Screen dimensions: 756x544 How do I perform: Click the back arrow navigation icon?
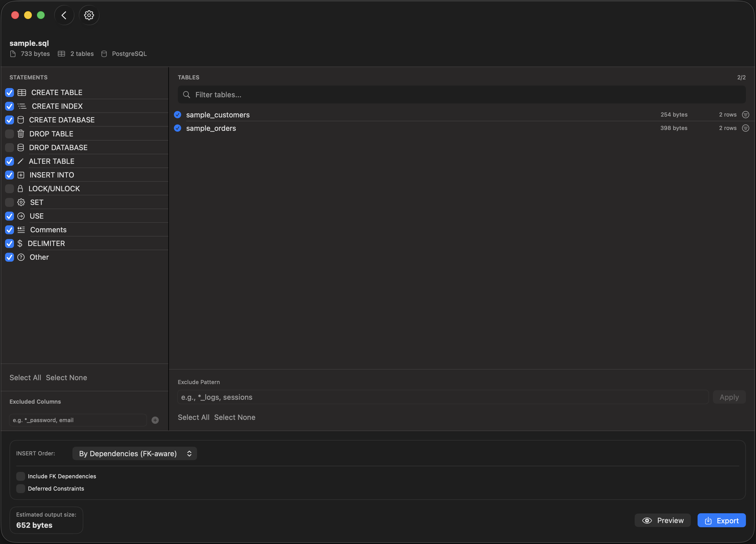pyautogui.click(x=64, y=15)
